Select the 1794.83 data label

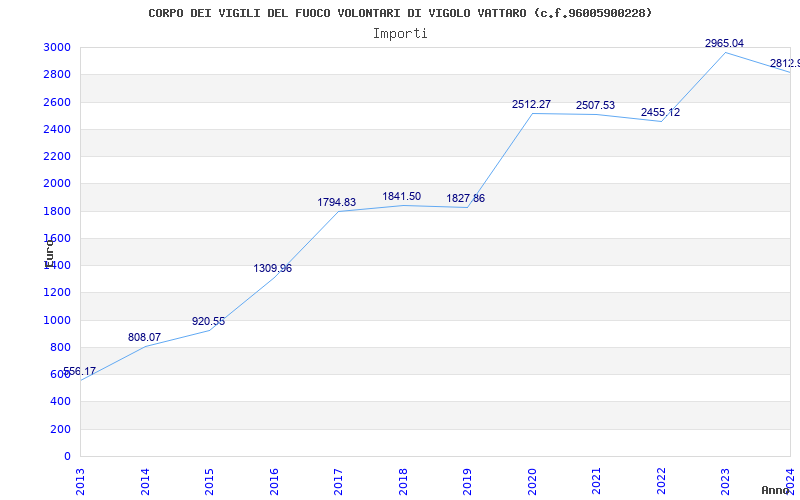click(337, 203)
